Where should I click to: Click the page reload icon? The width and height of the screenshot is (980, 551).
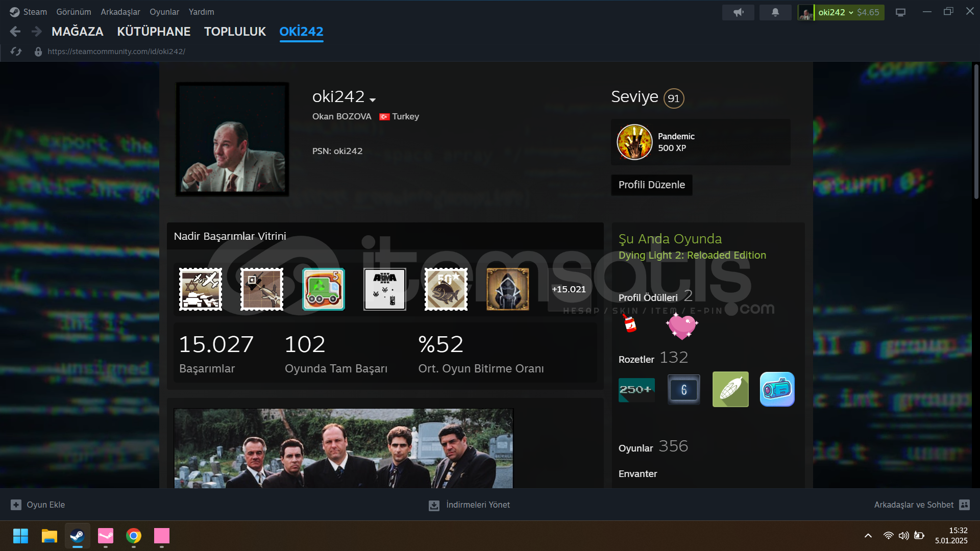16,52
